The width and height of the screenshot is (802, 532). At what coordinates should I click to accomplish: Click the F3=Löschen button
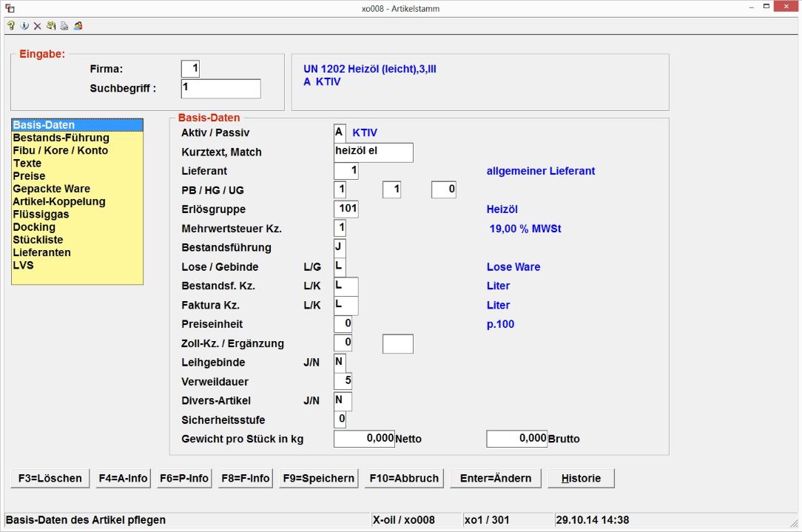[50, 478]
